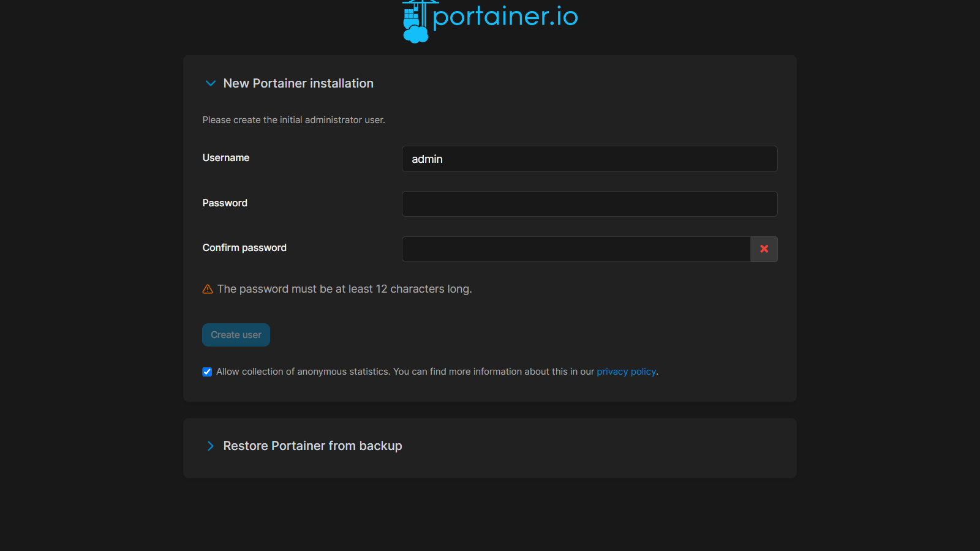
Task: Expand the Restore Portainer from backup chevron
Action: point(211,446)
